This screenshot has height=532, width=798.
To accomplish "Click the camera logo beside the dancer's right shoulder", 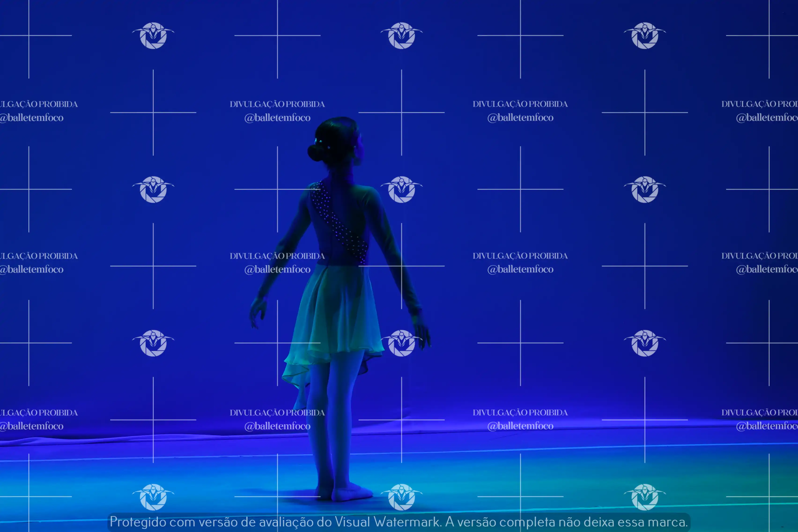I will click(401, 189).
